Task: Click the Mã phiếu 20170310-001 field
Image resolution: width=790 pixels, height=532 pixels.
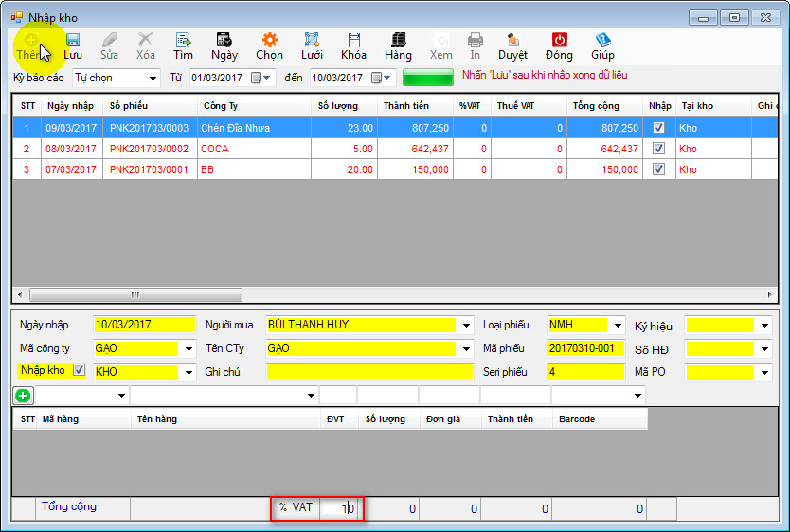Action: coord(585,348)
